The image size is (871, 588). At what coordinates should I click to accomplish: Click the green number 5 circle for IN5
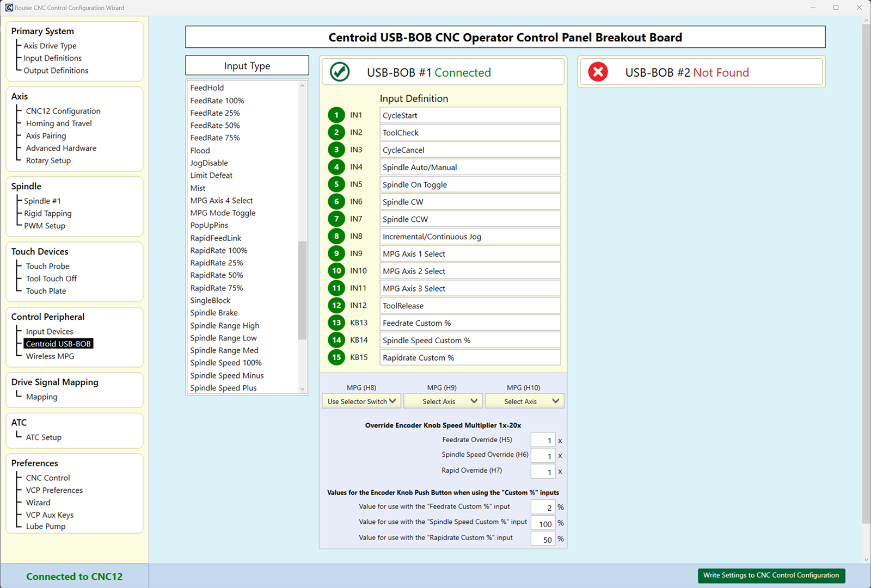click(336, 184)
